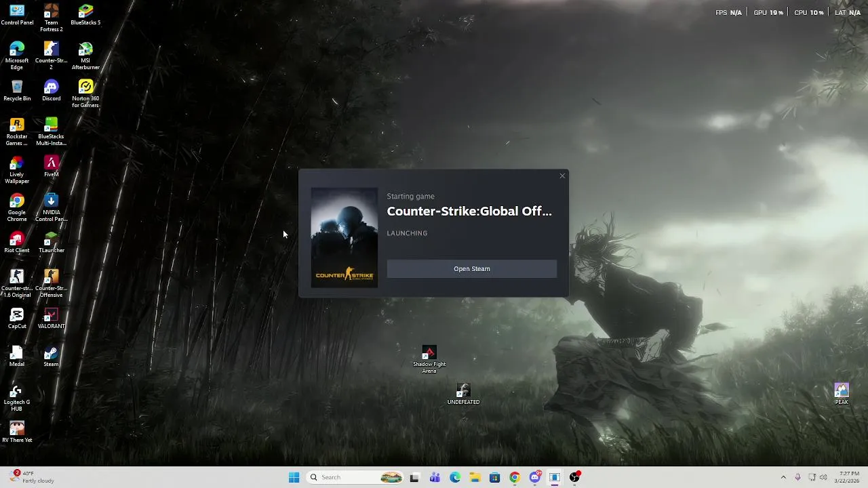Click the LAT N/A overlay readout
This screenshot has width=868, height=488.
click(848, 13)
